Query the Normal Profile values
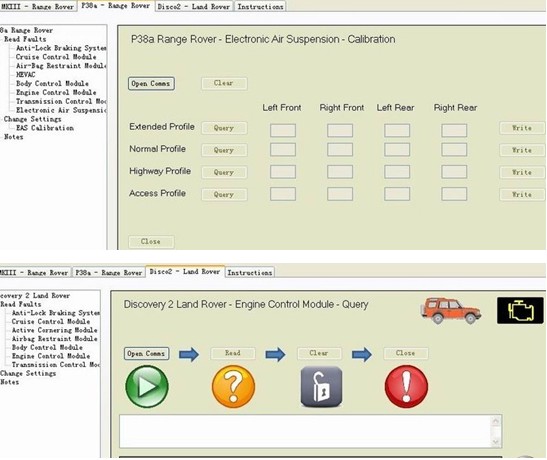This screenshot has height=460, width=547. tap(224, 150)
